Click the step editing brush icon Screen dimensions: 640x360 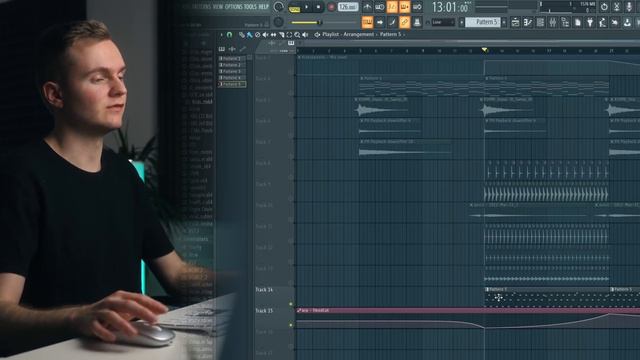point(392,22)
